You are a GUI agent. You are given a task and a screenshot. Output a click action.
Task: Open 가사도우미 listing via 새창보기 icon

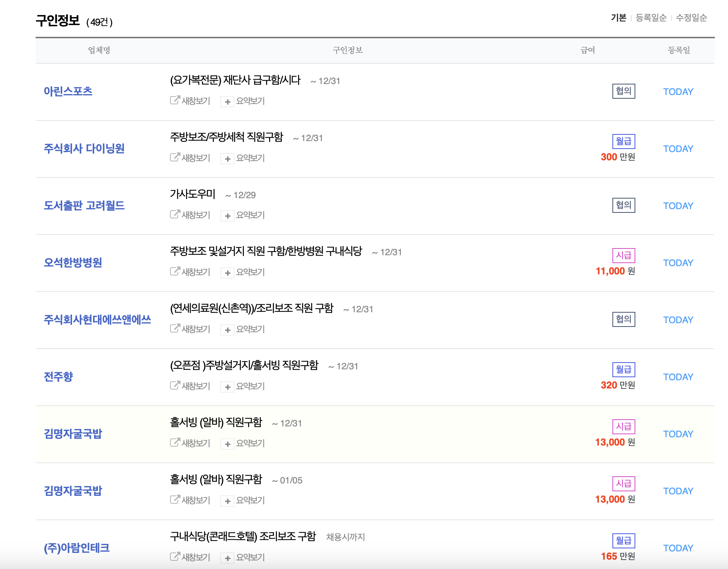(190, 215)
